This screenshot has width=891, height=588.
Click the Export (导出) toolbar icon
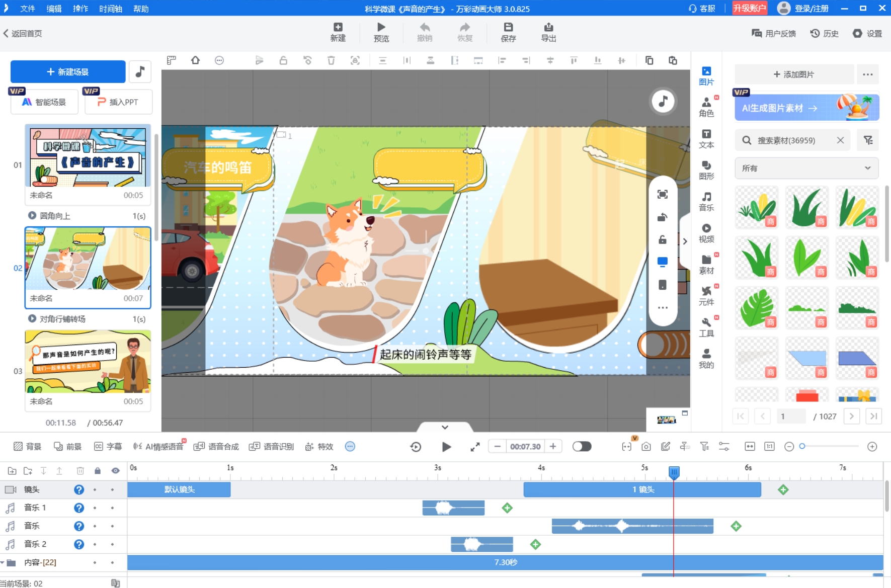pyautogui.click(x=548, y=32)
